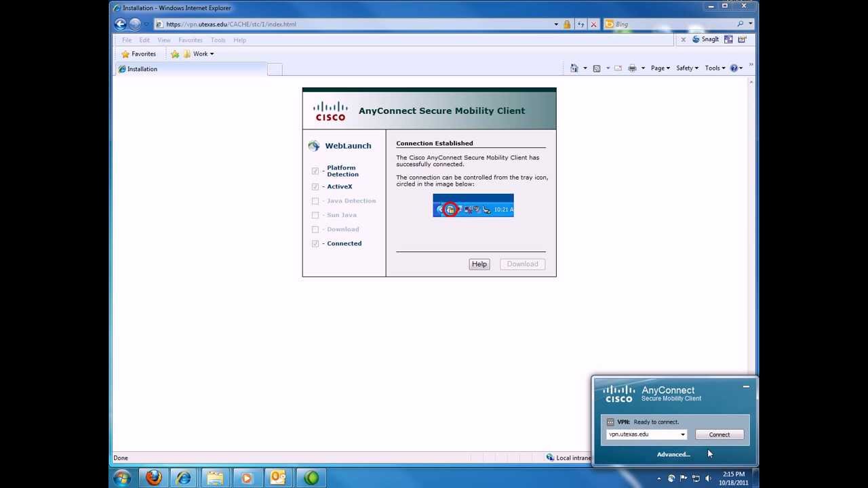
Task: Click the Bing search input box
Action: point(673,24)
